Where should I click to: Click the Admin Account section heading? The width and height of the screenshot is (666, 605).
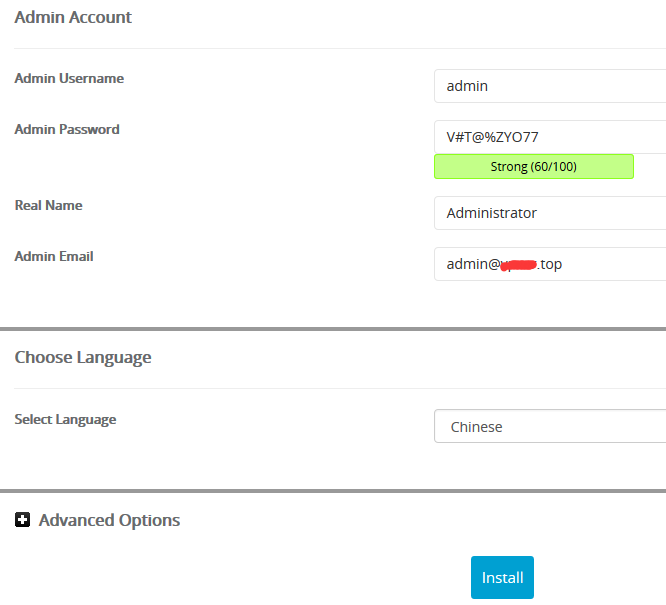73,17
